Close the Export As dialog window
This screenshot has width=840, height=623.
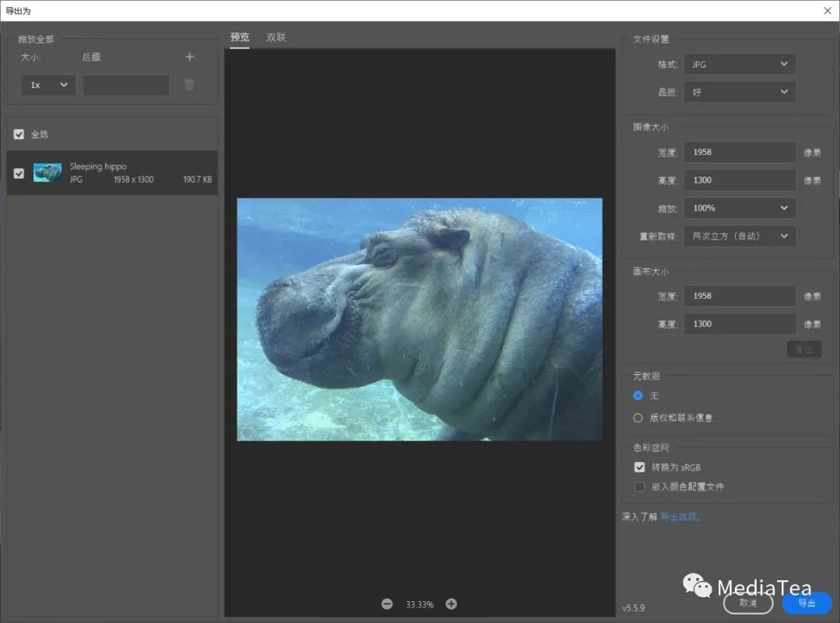pos(828,11)
